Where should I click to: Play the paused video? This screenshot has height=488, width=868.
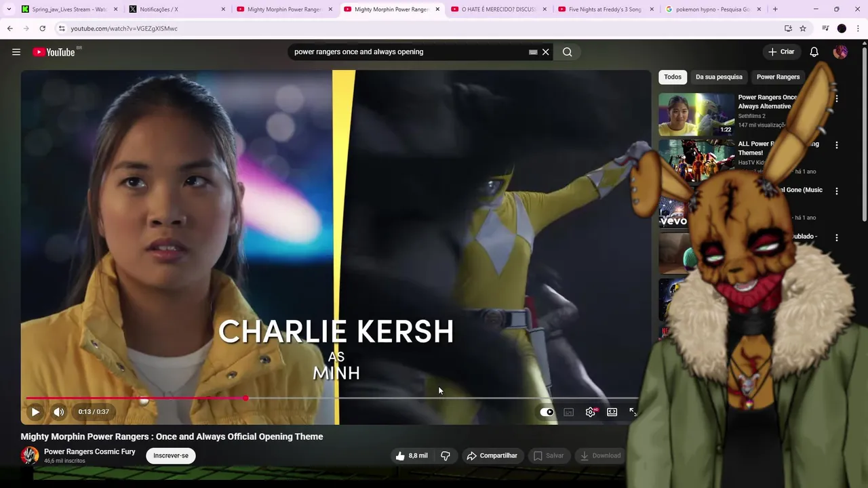pos(35,411)
